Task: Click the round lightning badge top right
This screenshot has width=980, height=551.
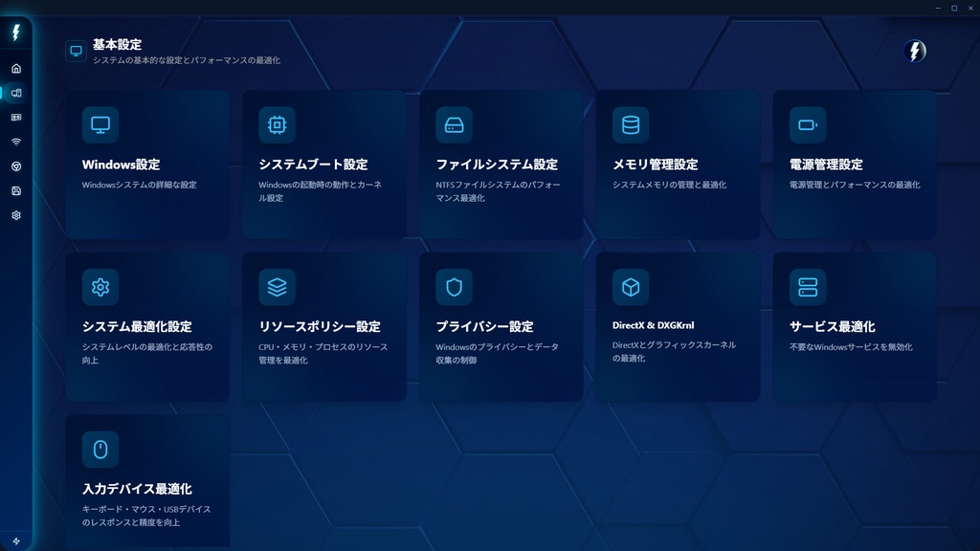Action: 914,52
